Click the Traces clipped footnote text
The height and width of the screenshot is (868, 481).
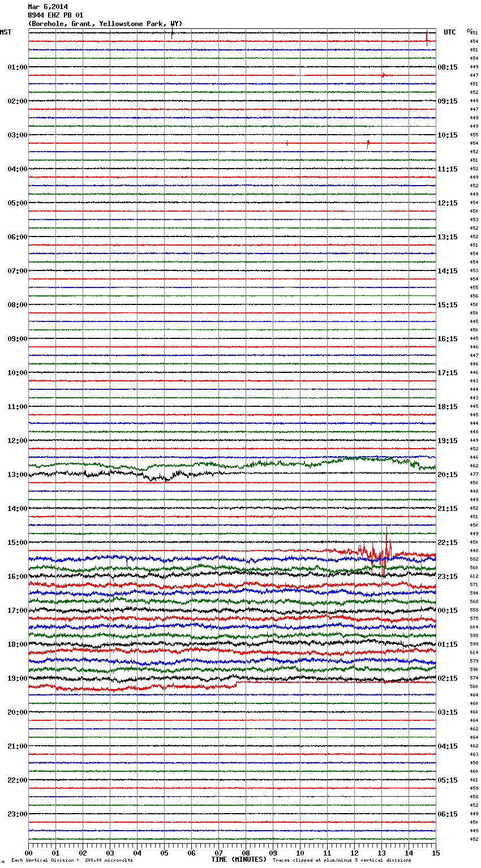point(342,861)
